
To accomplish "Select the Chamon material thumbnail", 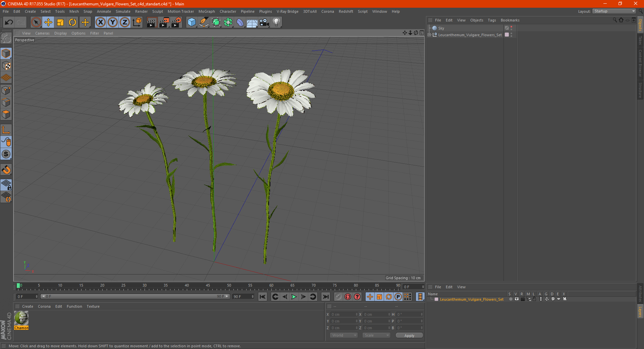I will tap(21, 318).
